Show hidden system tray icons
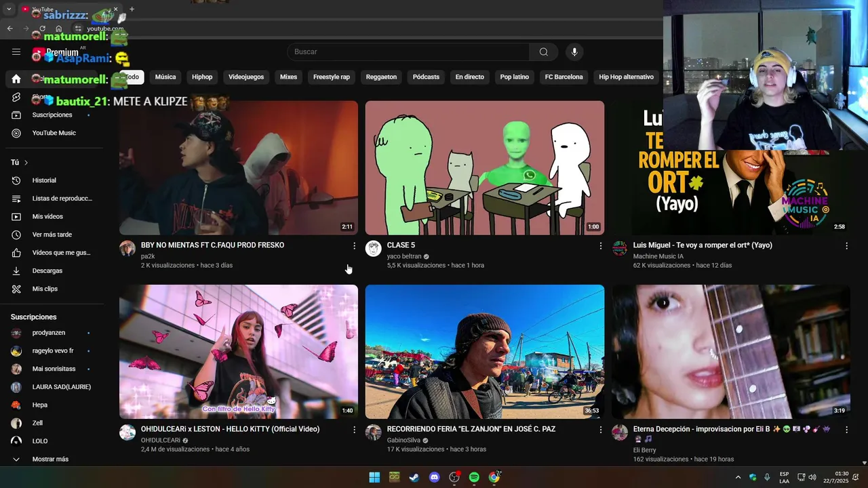The height and width of the screenshot is (488, 868). [738, 477]
